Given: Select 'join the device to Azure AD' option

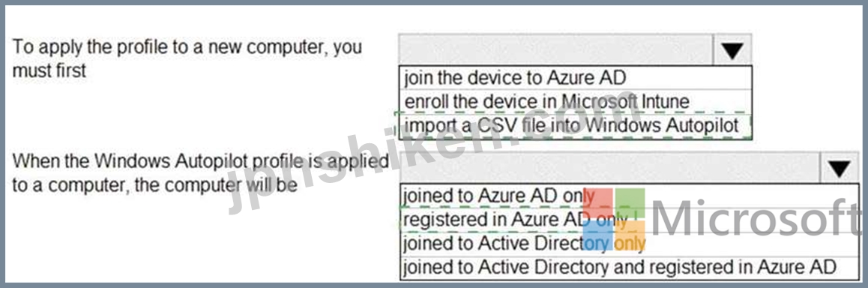Looking at the screenshot, I should click(575, 77).
